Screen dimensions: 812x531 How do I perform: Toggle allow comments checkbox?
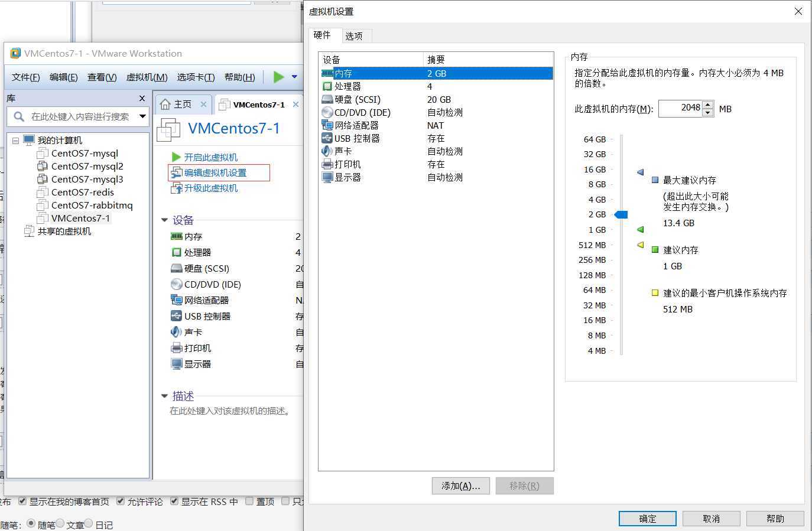point(121,501)
